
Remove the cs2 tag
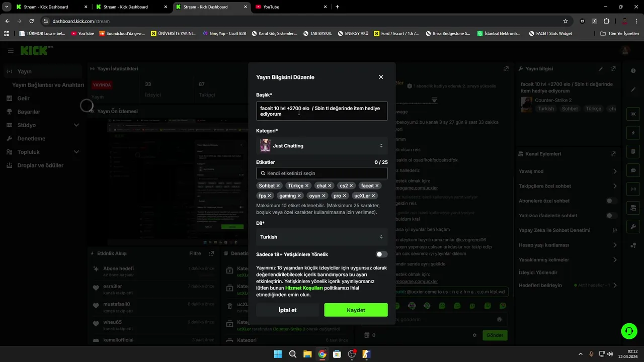coord(351,186)
